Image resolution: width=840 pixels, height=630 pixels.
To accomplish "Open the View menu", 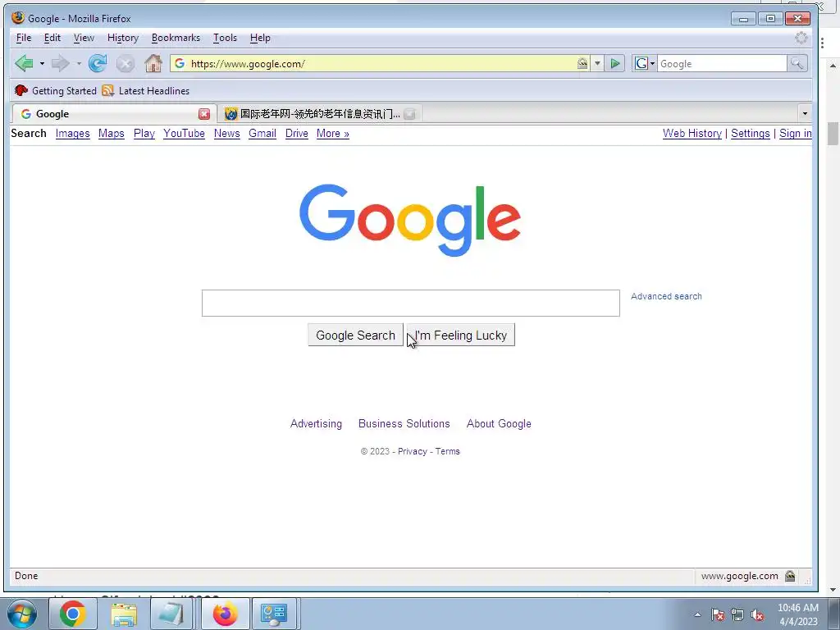I will coord(84,38).
